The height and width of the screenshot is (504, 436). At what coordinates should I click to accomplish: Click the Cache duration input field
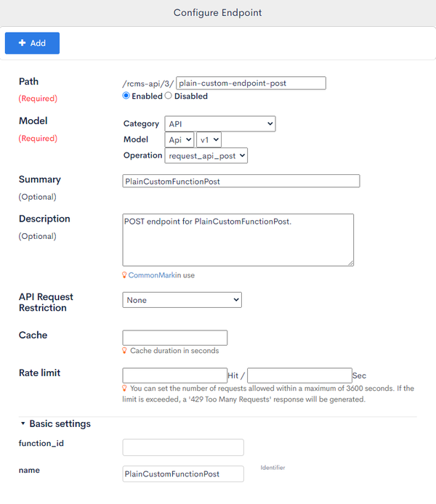pyautogui.click(x=175, y=338)
